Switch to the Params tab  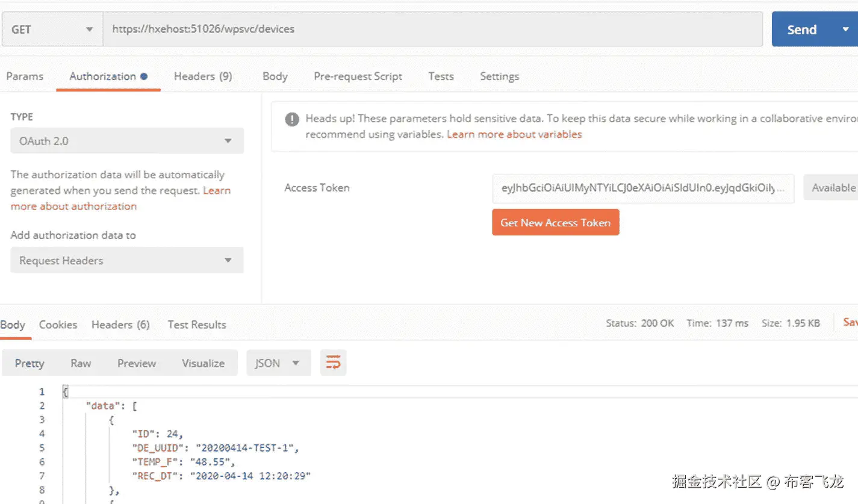(x=25, y=76)
